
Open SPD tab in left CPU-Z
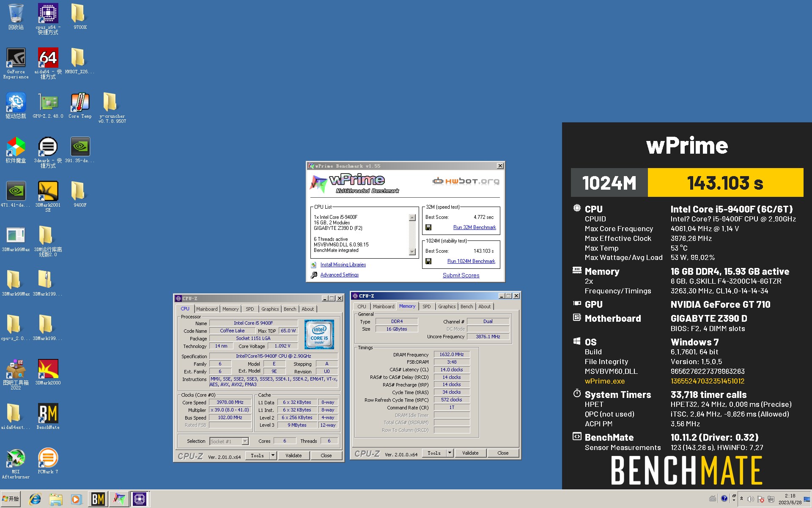coord(250,309)
